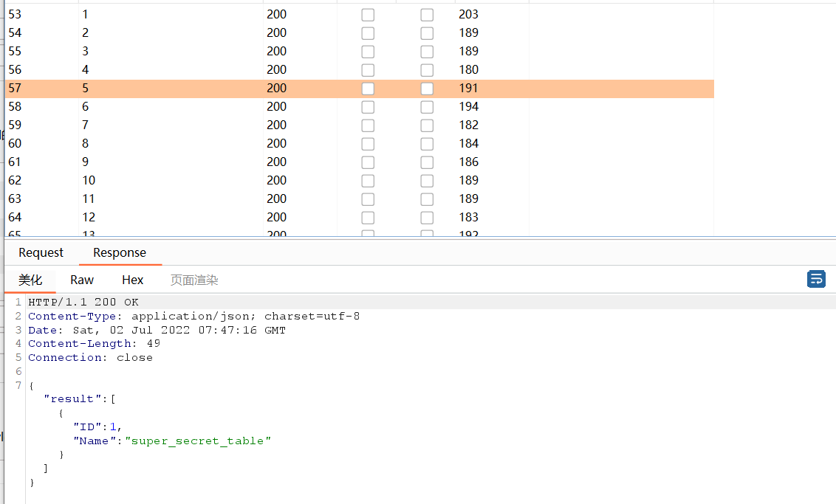The width and height of the screenshot is (836, 504).
Task: Switch to Hex view tab
Action: [133, 280]
